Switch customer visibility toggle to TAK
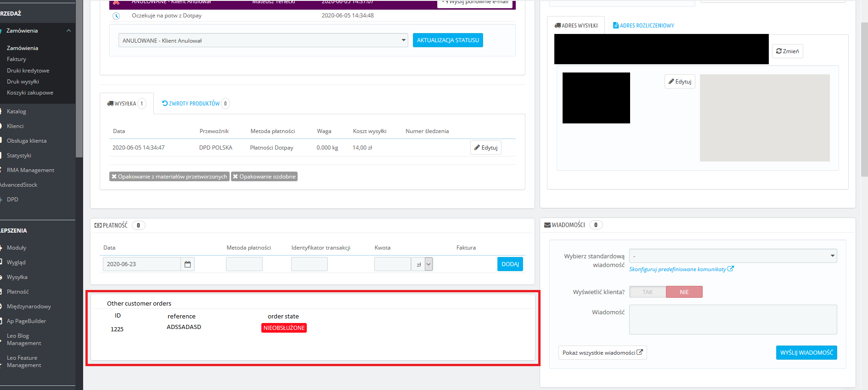Image resolution: width=868 pixels, height=390 pixels. (x=648, y=292)
